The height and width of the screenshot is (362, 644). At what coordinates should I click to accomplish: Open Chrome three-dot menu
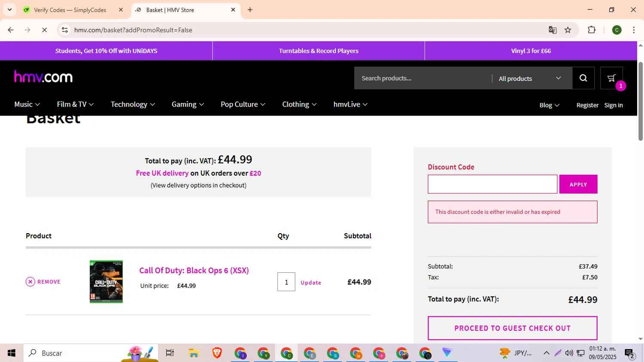pyautogui.click(x=634, y=30)
